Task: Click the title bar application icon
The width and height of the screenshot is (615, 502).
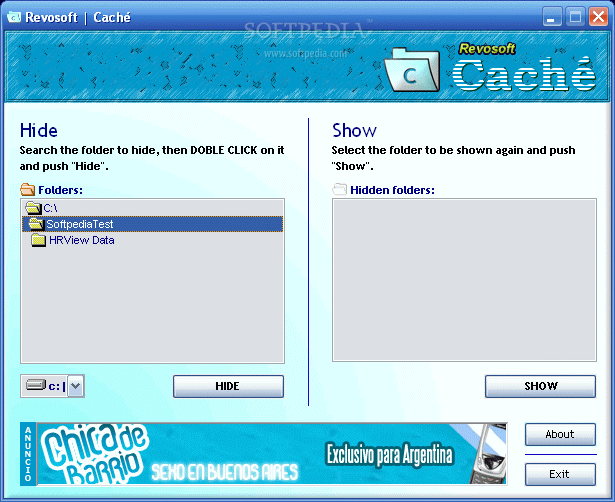Action: point(14,17)
